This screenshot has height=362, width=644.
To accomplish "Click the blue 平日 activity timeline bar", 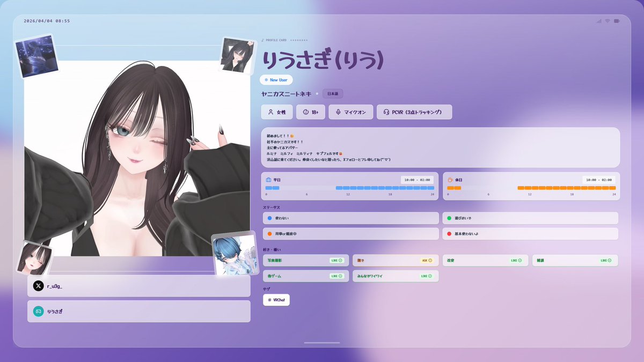I will tap(350, 188).
